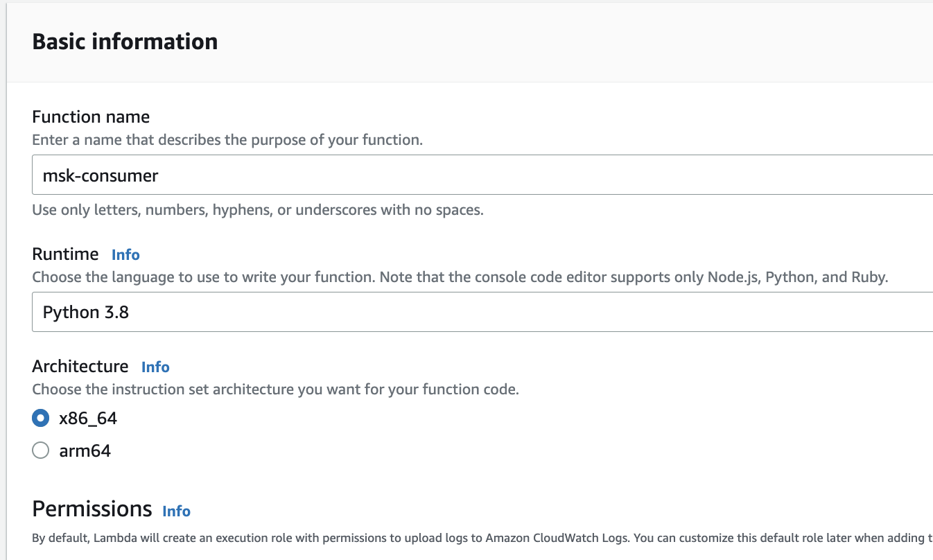Click the 'Use only letters, numbers' hint text

pos(258,210)
